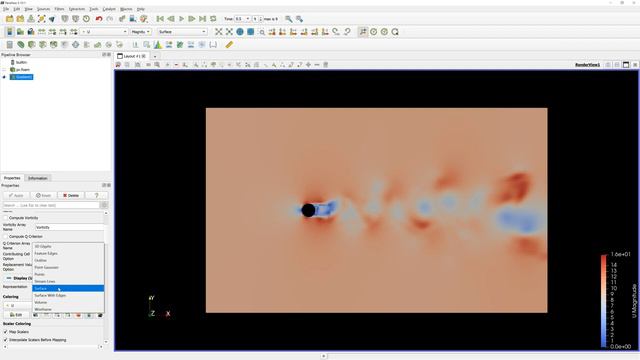Image resolution: width=640 pixels, height=360 pixels.
Task: Click the Zoom to box icon
Action: pos(262,32)
